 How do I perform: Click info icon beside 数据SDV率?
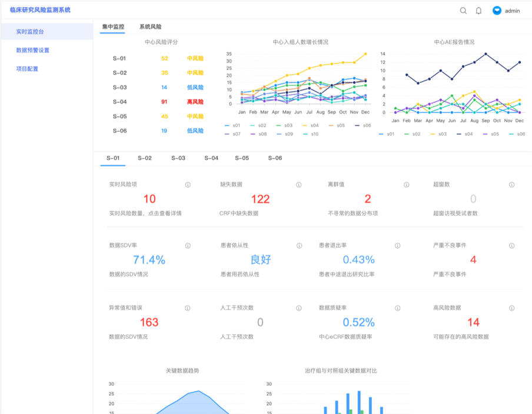(x=188, y=246)
